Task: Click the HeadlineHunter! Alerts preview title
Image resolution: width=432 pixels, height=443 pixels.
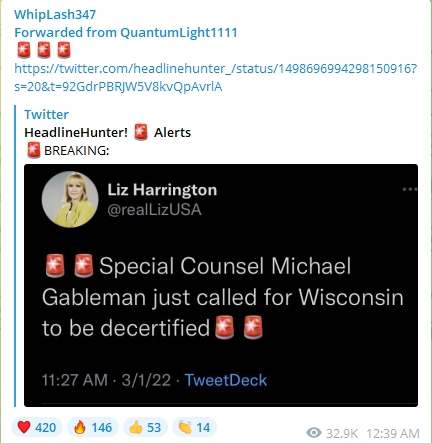Action: pyautogui.click(x=107, y=132)
